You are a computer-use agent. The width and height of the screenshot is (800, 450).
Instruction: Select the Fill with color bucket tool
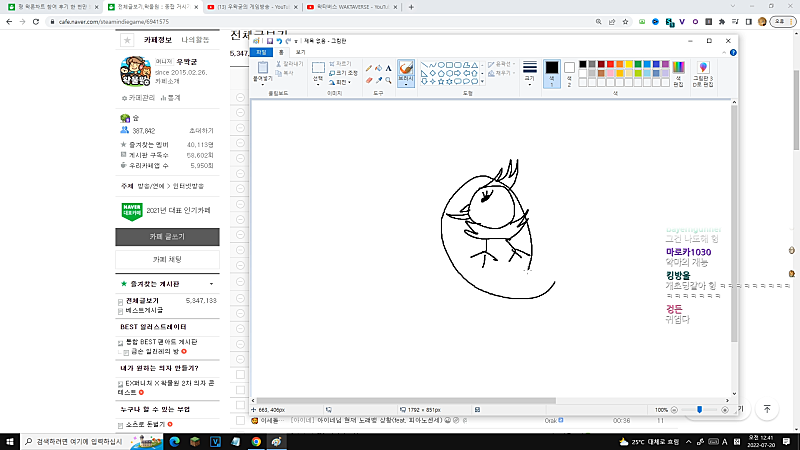pos(378,68)
